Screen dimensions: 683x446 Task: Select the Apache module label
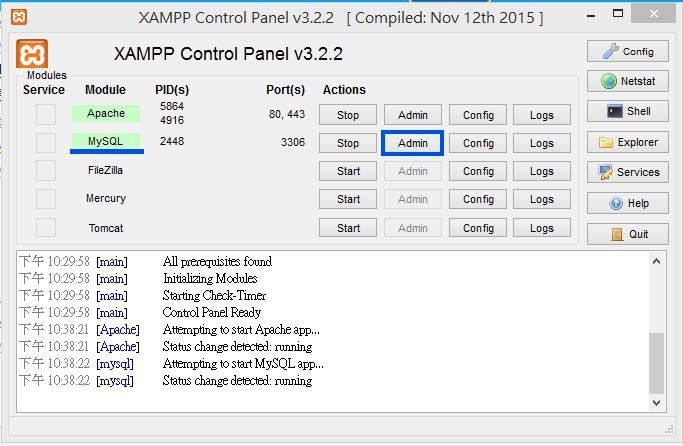click(x=106, y=113)
